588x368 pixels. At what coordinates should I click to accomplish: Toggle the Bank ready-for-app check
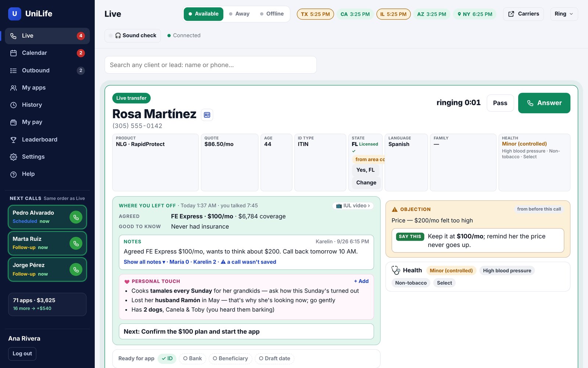point(193,358)
